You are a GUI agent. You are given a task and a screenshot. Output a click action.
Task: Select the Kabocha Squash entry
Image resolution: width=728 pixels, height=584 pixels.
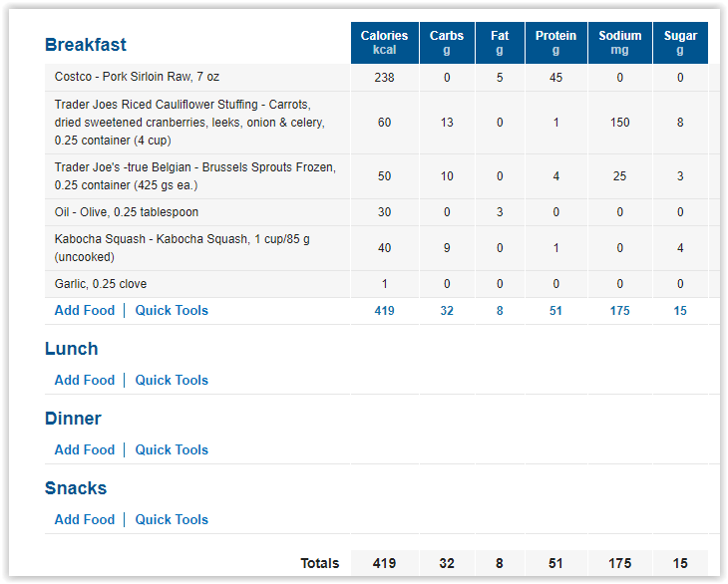click(x=182, y=248)
